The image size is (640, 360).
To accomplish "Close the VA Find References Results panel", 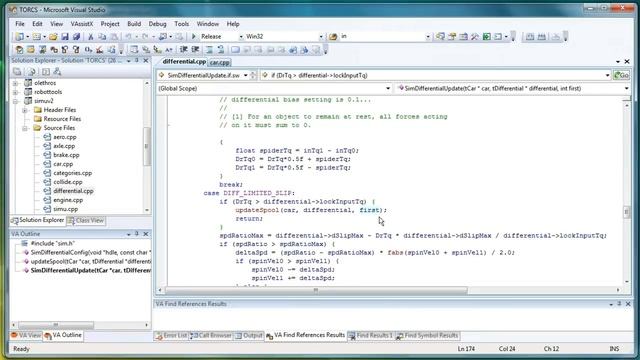I will [628, 304].
